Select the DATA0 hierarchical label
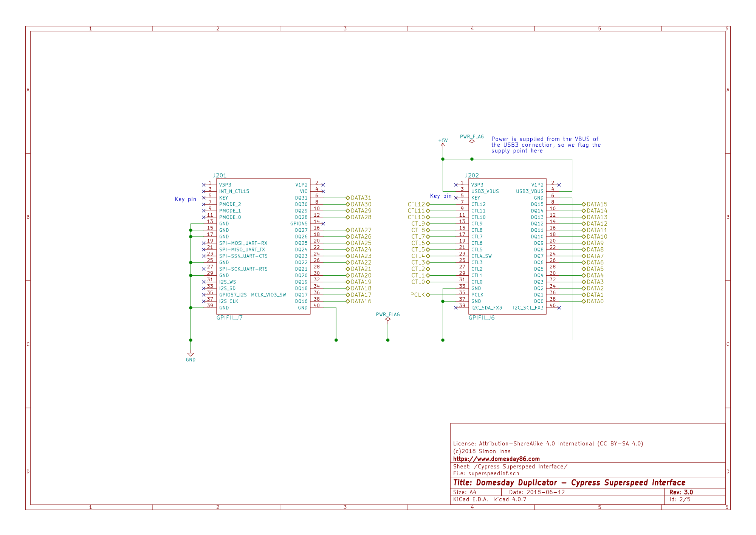 [x=595, y=301]
